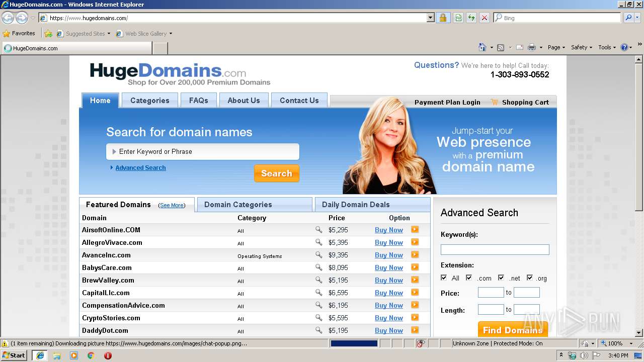The height and width of the screenshot is (362, 644).
Task: Click the Help question mark icon
Action: 624,47
